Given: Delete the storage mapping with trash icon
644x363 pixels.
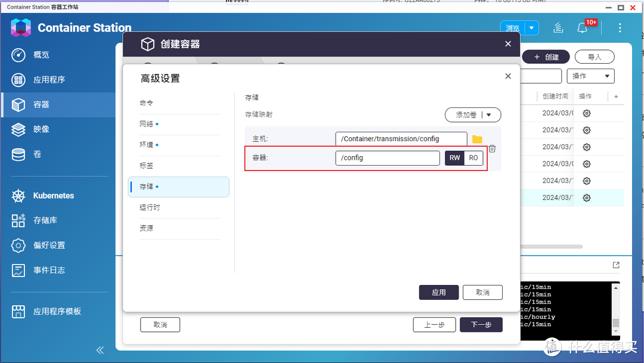Looking at the screenshot, I should pyautogui.click(x=492, y=148).
